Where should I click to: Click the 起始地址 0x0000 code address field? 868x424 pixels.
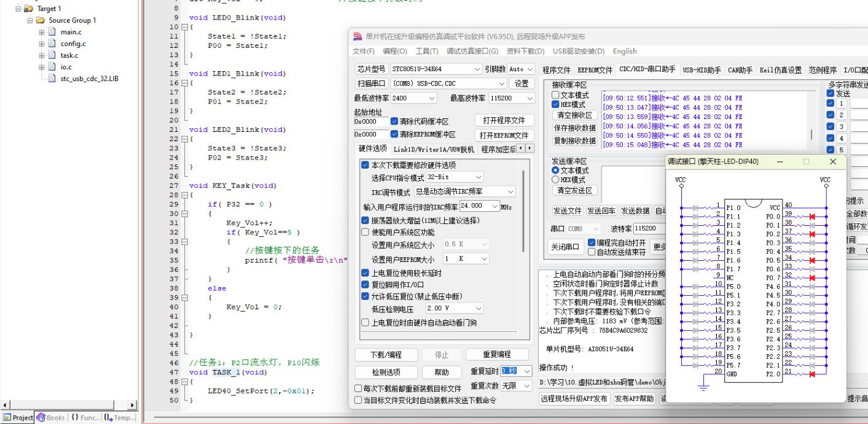coord(371,121)
